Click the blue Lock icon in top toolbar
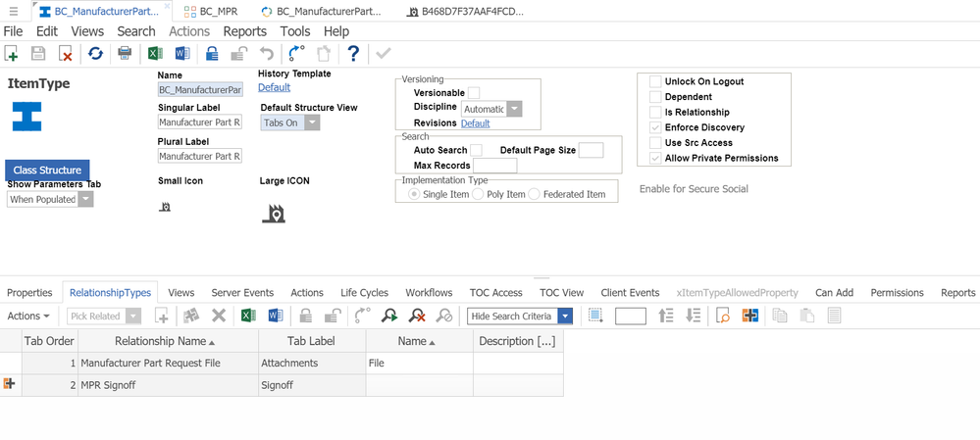980x440 pixels. coord(212,54)
